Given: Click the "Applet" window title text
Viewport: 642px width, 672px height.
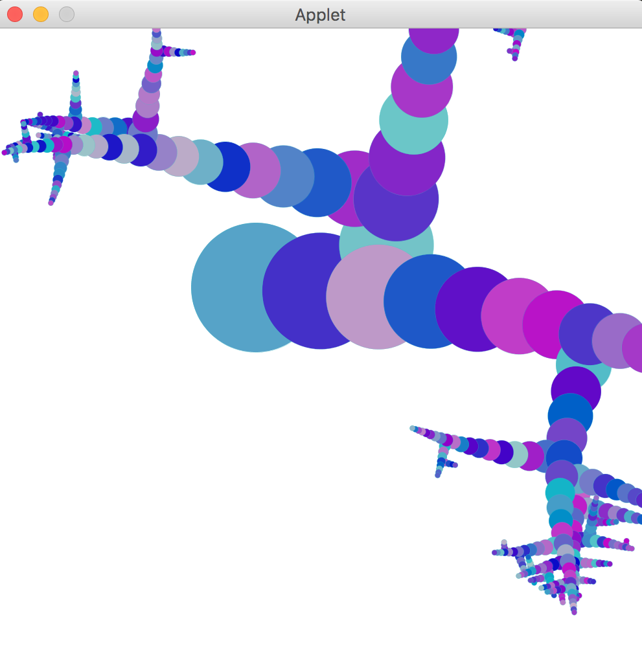Looking at the screenshot, I should pos(320,14).
